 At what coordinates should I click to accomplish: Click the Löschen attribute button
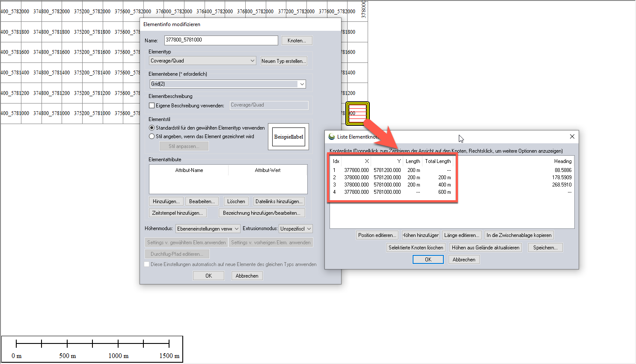coord(236,201)
